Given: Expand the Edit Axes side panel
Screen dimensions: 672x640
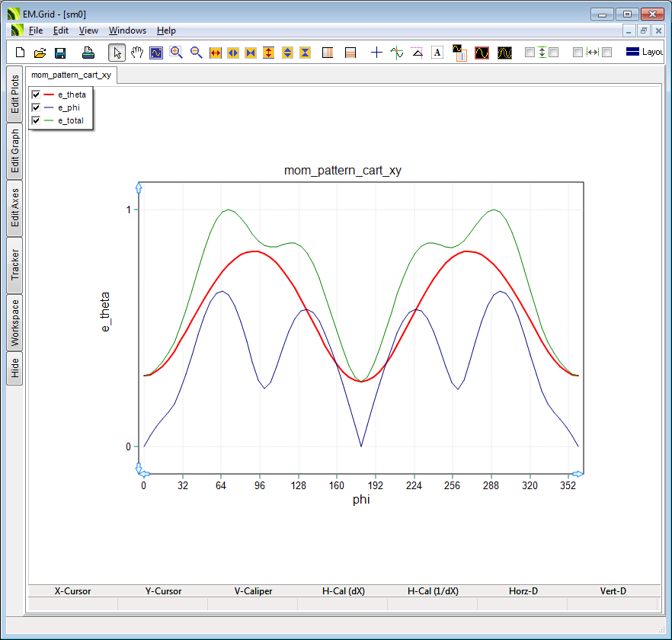Looking at the screenshot, I should pos(14,208).
